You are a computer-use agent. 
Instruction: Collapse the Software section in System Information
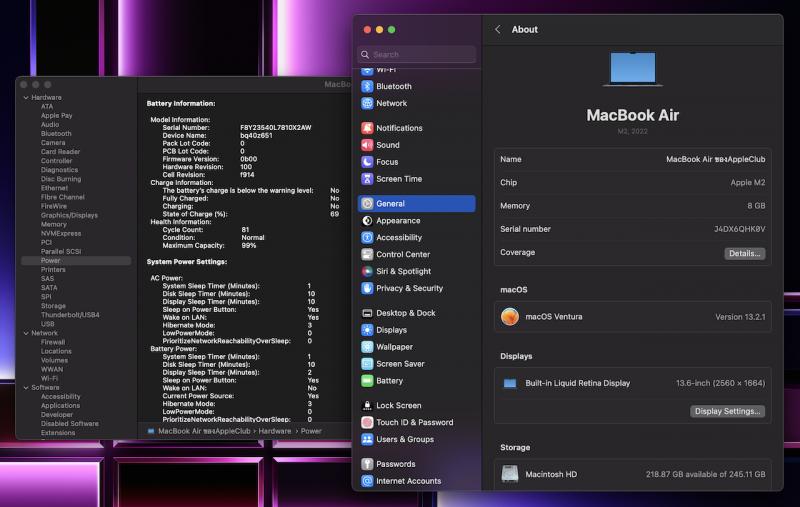26,388
